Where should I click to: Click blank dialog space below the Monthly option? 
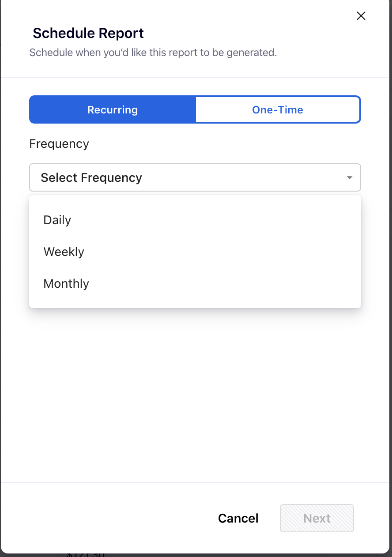pos(194,388)
